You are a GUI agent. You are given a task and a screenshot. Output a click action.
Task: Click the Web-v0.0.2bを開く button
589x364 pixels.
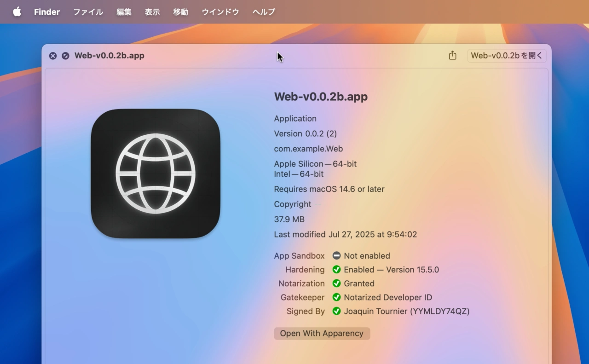click(x=507, y=56)
